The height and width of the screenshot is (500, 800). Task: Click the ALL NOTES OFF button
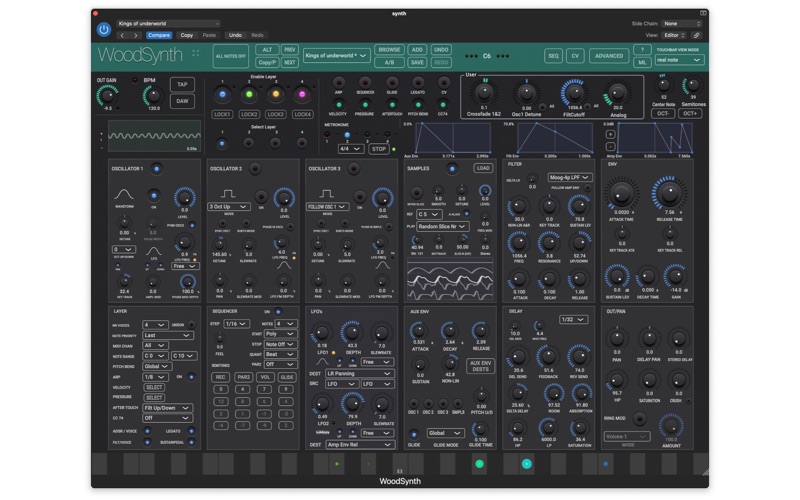click(x=231, y=56)
